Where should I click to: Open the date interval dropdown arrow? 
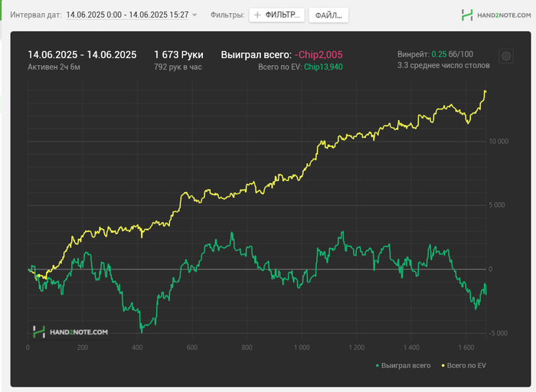[194, 15]
